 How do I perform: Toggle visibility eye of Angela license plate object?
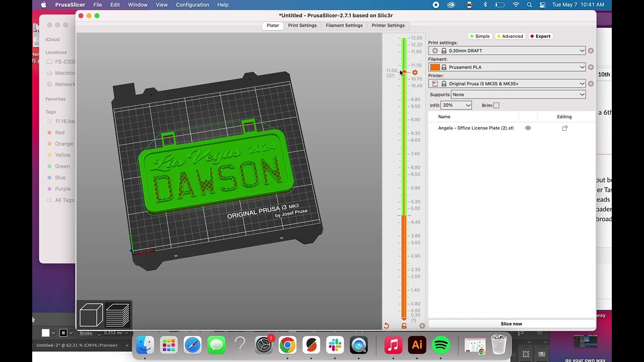(528, 128)
